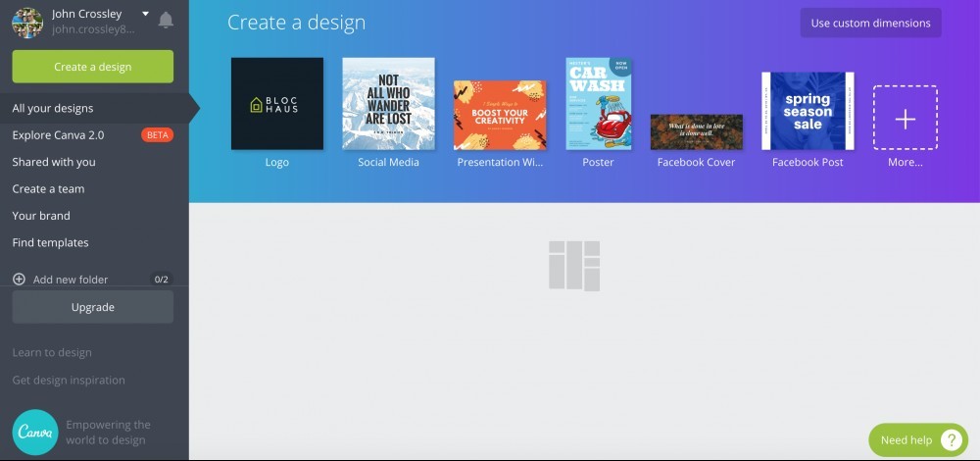Screen dimensions: 980x461
Task: Click the round Canva logo
Action: 35,433
